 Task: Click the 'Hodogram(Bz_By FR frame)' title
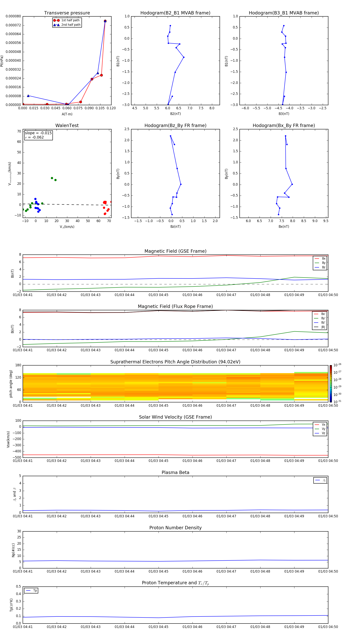pos(175,125)
